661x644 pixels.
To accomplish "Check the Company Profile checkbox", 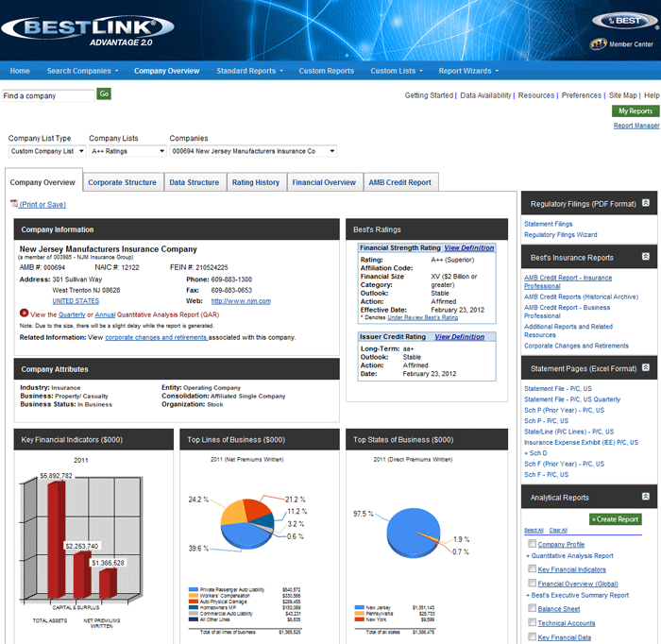I will pos(532,544).
